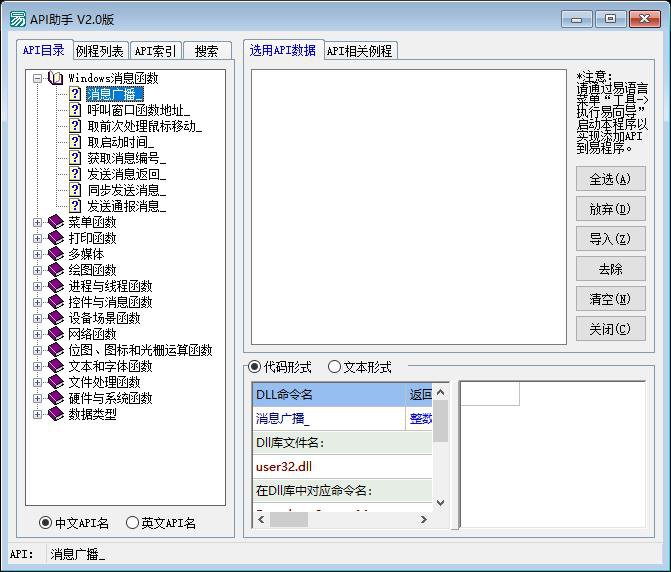Expand the 硬件与系统函数 tree node
671x572 pixels.
click(38, 399)
